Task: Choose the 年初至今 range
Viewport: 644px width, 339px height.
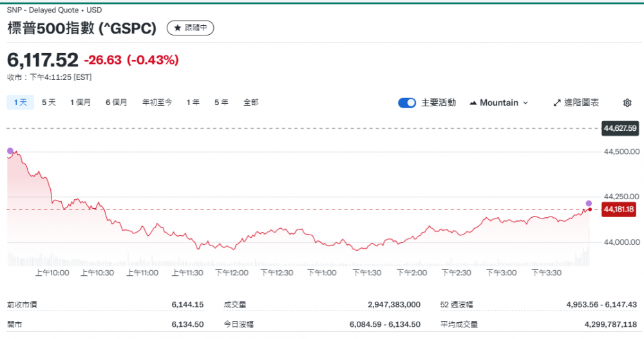Action: point(157,102)
